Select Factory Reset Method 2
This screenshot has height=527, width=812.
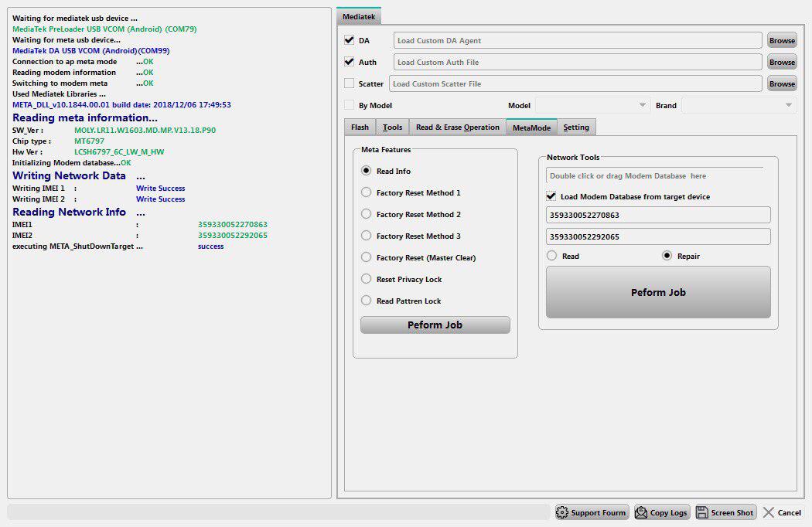click(x=366, y=214)
